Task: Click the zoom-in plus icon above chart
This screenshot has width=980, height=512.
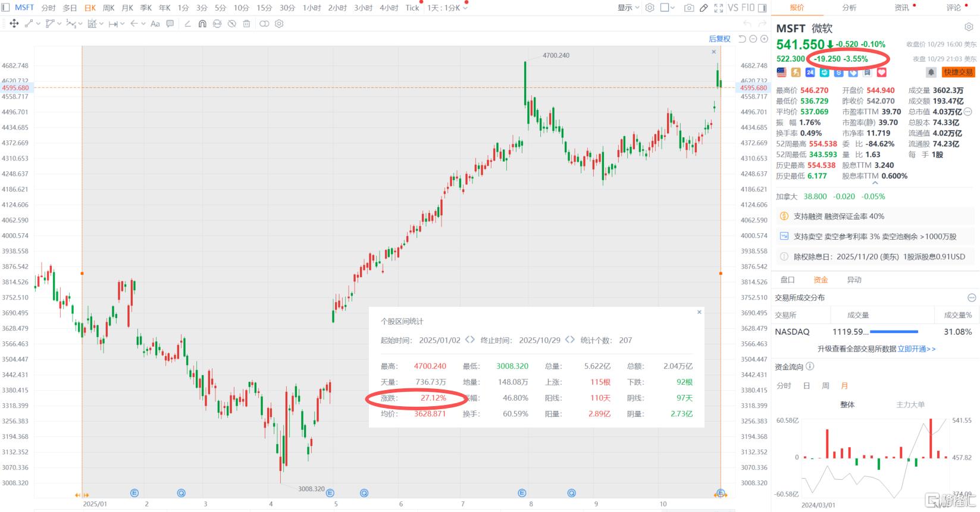Action: 765,39
